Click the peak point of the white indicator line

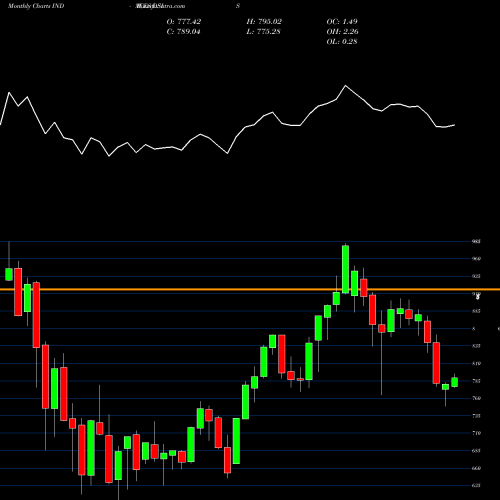(345, 86)
